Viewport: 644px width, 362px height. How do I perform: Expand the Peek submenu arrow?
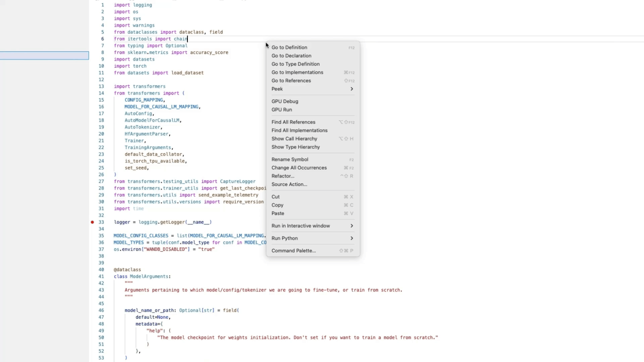[352, 89]
